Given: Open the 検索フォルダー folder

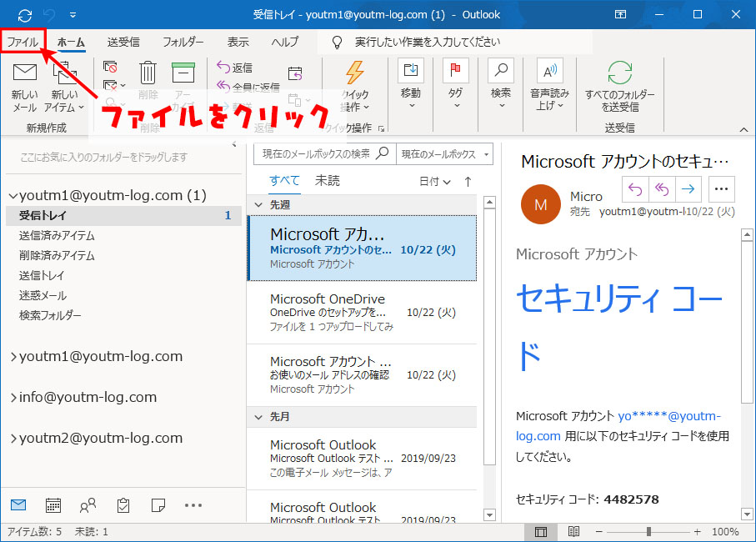Looking at the screenshot, I should (x=50, y=315).
